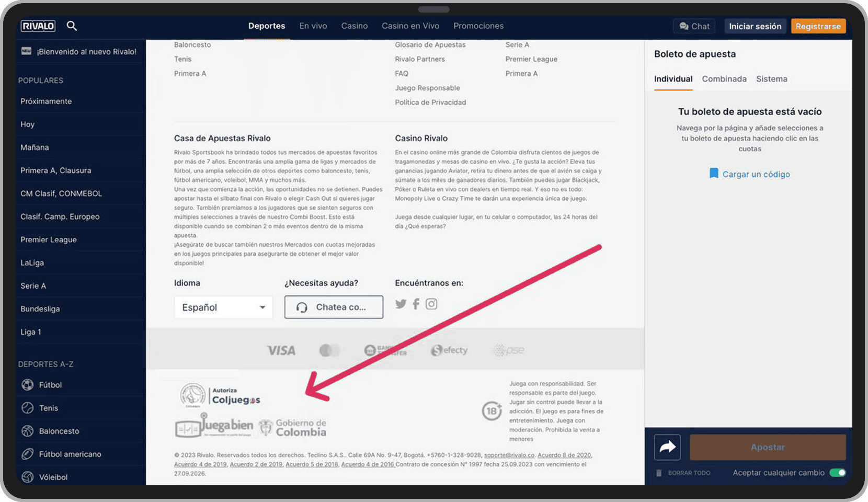The image size is (868, 502).
Task: Switch to En vivo tab
Action: click(313, 26)
